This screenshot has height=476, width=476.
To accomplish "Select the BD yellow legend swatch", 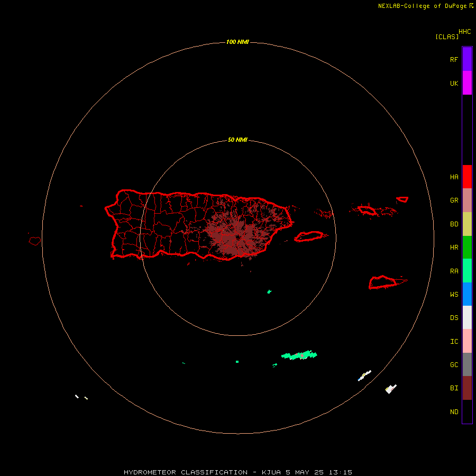I will (467, 224).
